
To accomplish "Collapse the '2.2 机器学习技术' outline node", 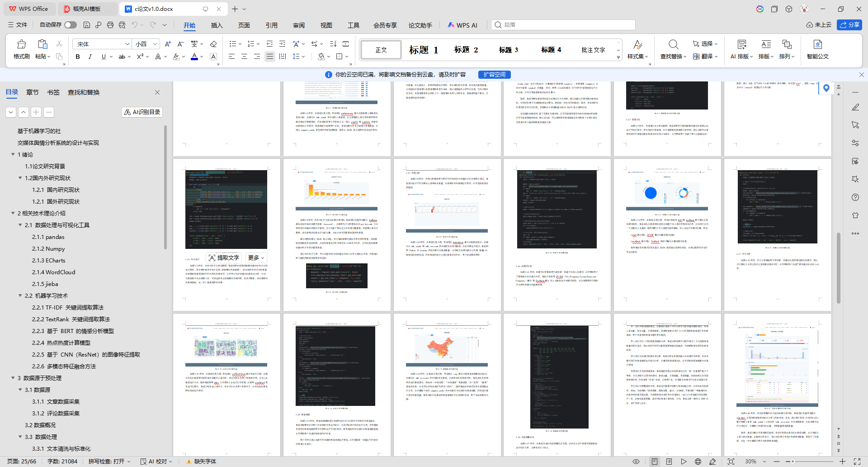I will pyautogui.click(x=20, y=295).
